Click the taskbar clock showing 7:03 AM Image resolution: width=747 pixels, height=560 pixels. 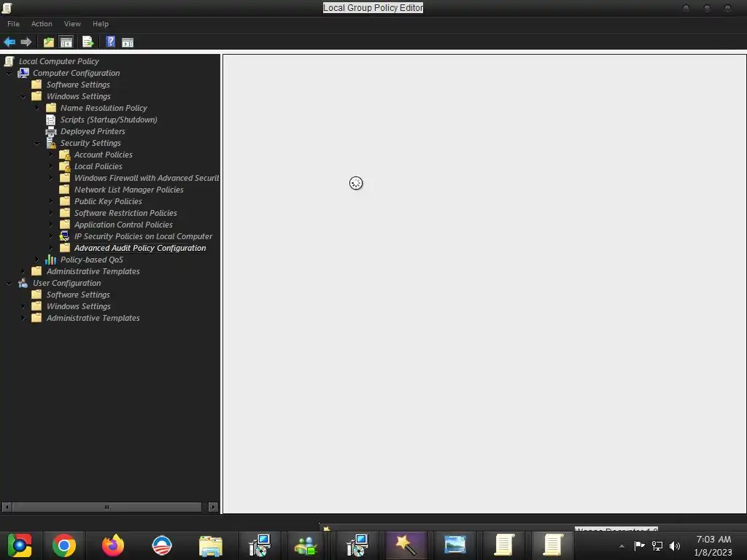point(713,545)
